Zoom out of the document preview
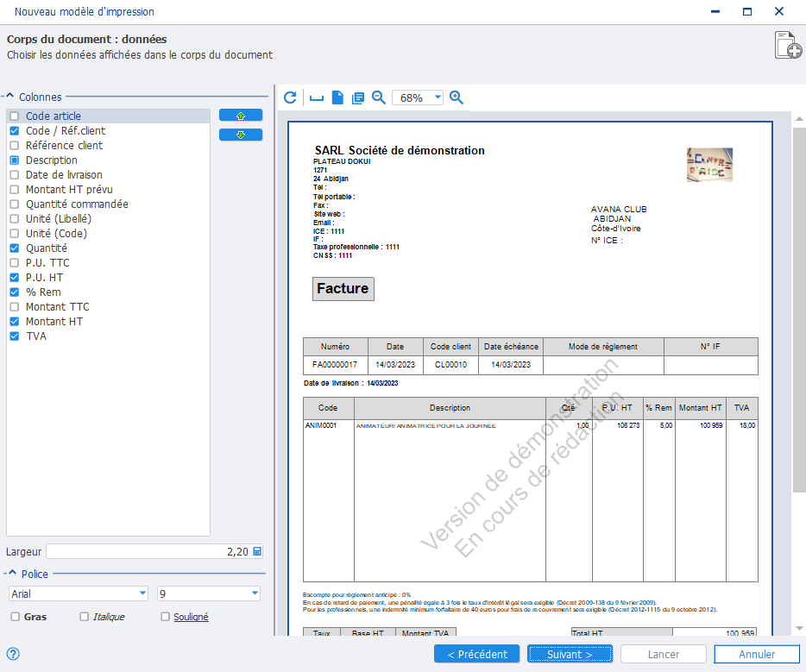The height and width of the screenshot is (672, 806). (379, 97)
